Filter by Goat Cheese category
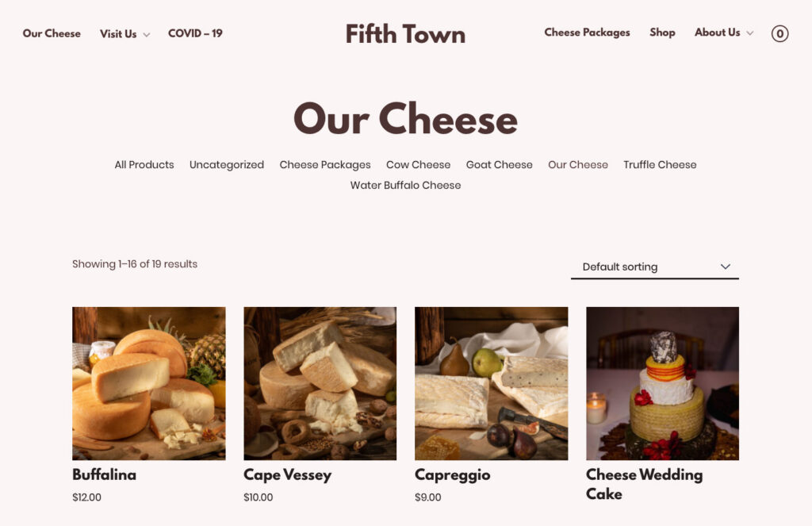This screenshot has width=812, height=526. (499, 165)
